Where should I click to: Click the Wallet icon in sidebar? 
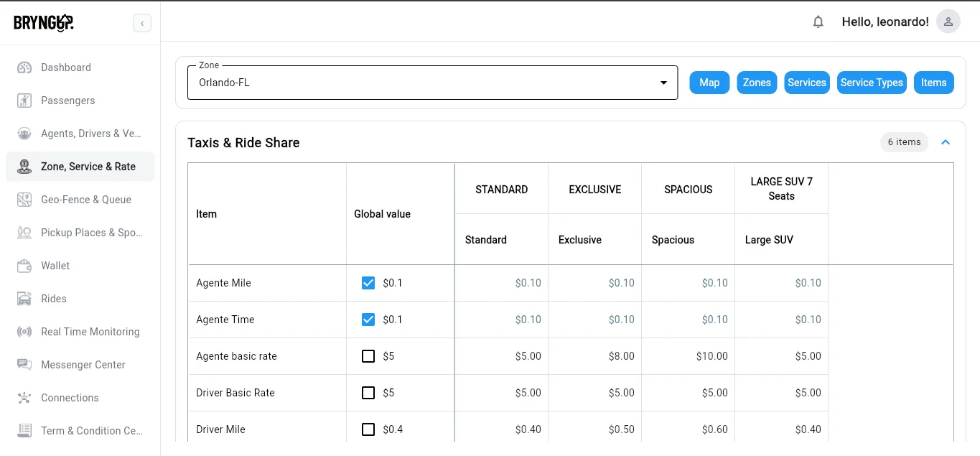tap(24, 266)
